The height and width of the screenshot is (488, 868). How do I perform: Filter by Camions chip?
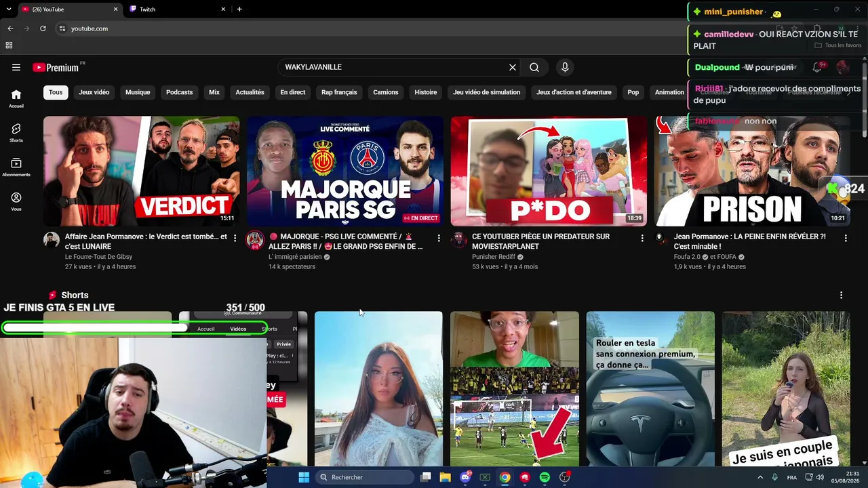pyautogui.click(x=386, y=92)
